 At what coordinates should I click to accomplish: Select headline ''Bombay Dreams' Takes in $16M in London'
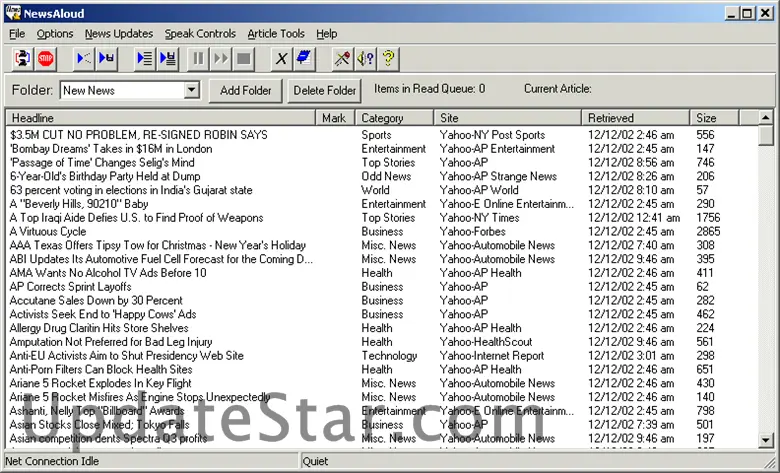pyautogui.click(x=111, y=149)
